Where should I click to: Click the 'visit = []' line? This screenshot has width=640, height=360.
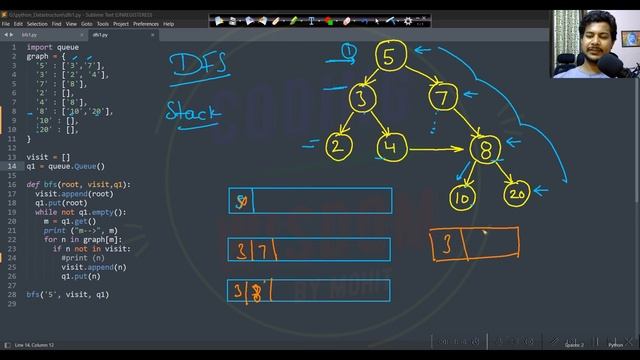tap(48, 157)
